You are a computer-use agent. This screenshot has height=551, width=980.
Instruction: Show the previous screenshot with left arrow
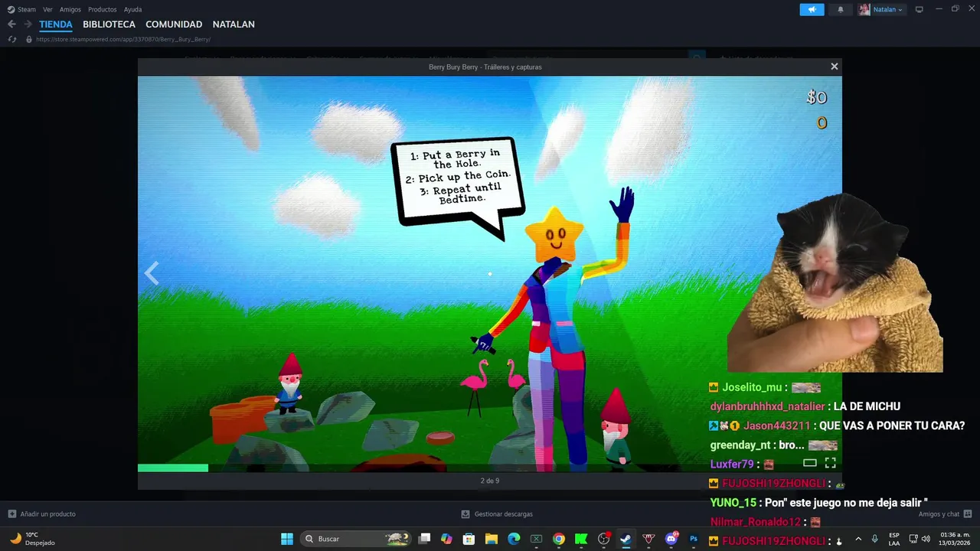coord(152,273)
